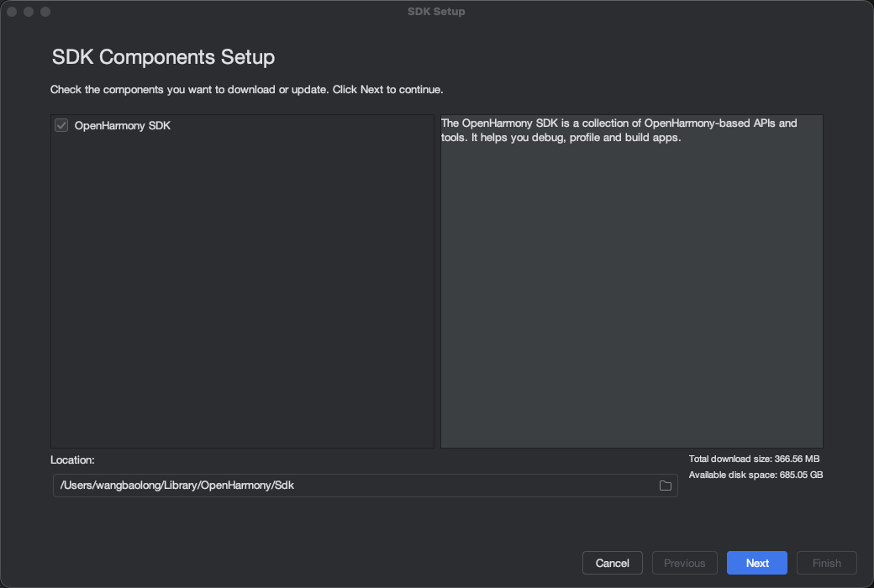Click the SDK Components Setup heading
Viewport: 874px width, 588px height.
coord(163,57)
